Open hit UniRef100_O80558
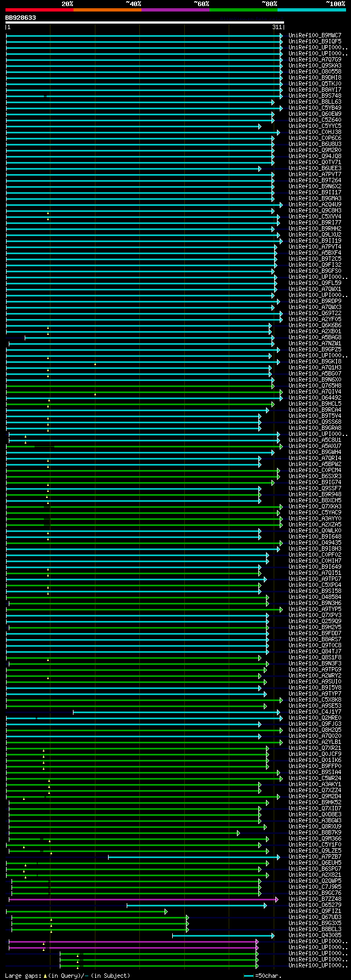The image size is (351, 980). (315, 72)
